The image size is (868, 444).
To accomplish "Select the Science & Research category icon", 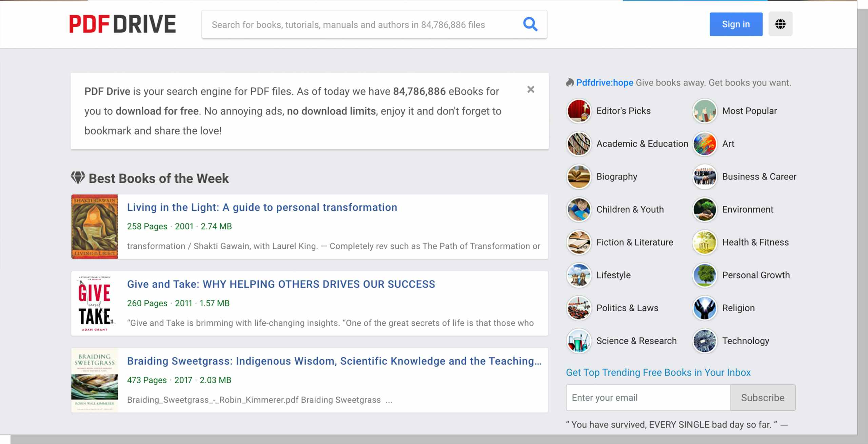I will 578,341.
